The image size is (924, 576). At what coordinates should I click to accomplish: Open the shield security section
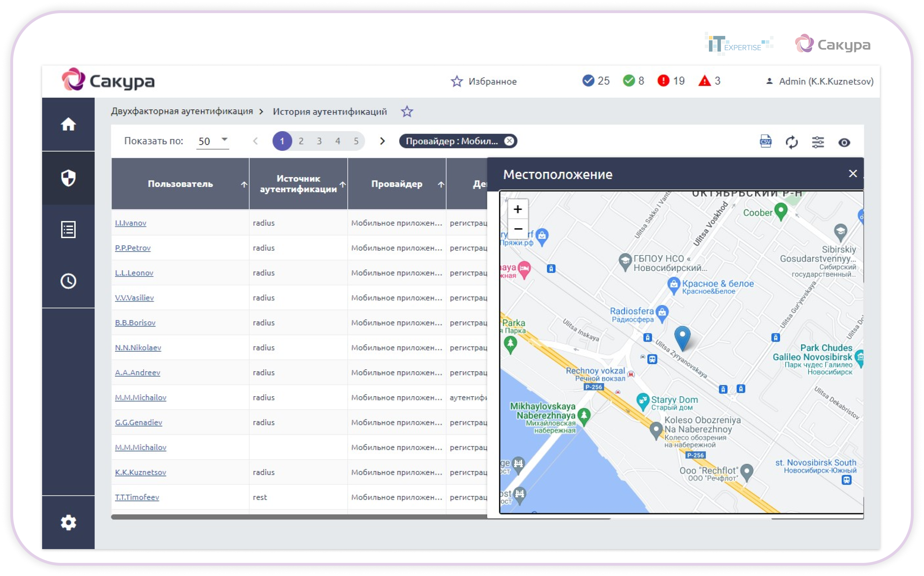point(68,178)
